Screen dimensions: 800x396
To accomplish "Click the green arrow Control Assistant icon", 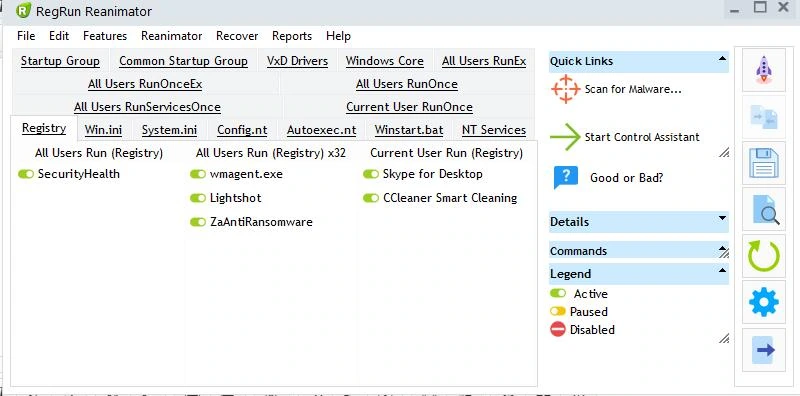I will pos(565,137).
